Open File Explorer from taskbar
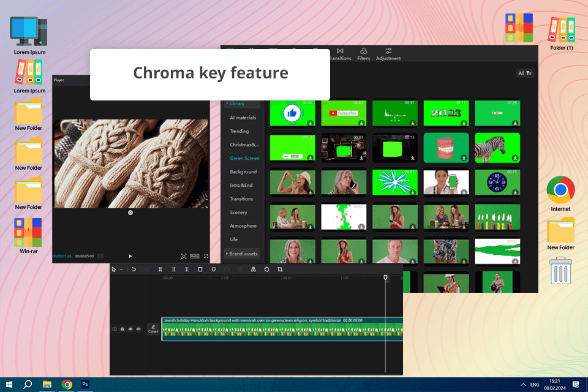 click(47, 385)
